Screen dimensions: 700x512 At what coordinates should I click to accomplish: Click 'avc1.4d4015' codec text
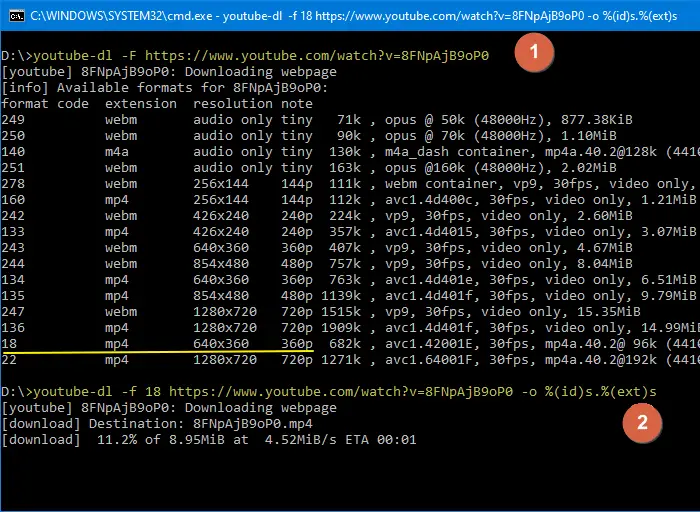429,232
